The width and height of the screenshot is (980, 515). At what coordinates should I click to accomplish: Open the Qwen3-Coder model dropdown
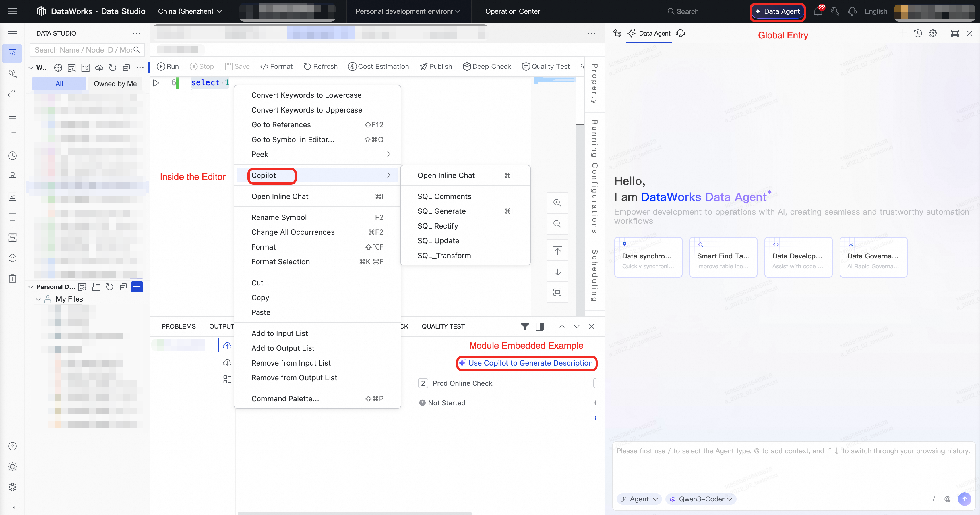tap(701, 499)
